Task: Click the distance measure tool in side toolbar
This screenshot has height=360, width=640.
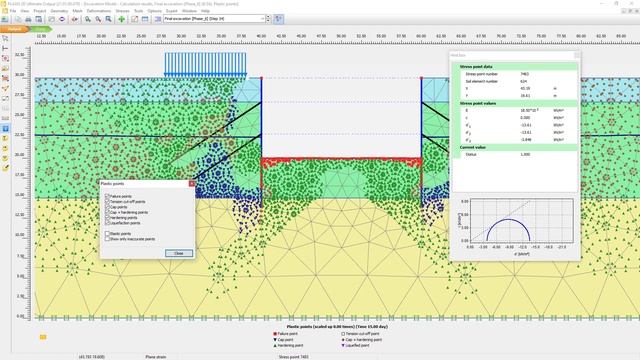Action: point(5,49)
